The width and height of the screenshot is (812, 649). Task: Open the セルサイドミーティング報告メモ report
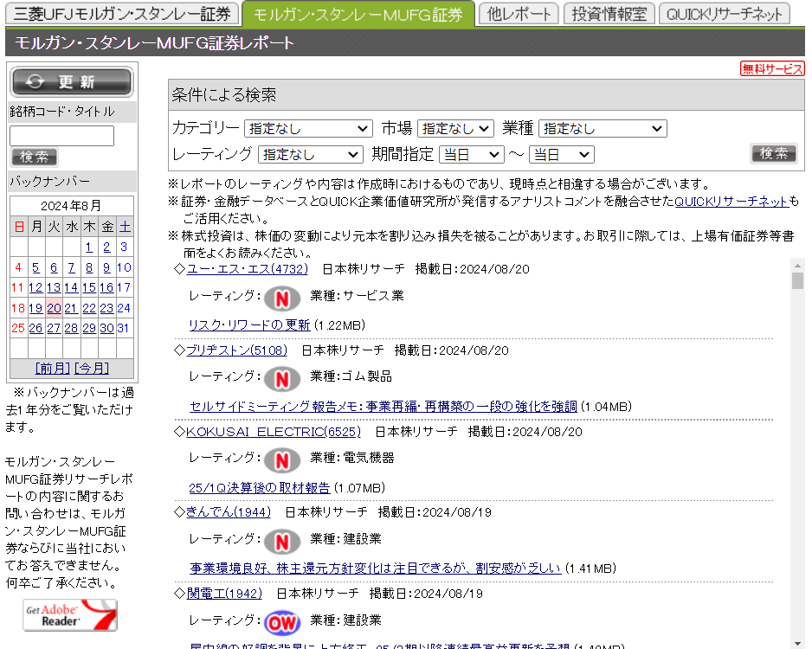click(x=383, y=406)
